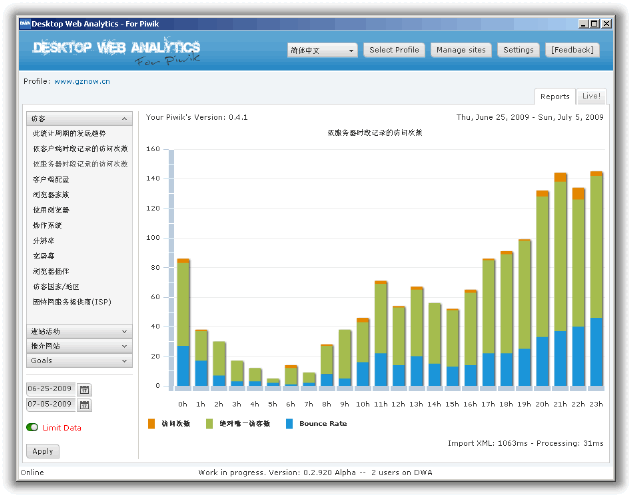Open the language selection dropdown
Viewport: 632px width, 497px height.
[x=322, y=50]
